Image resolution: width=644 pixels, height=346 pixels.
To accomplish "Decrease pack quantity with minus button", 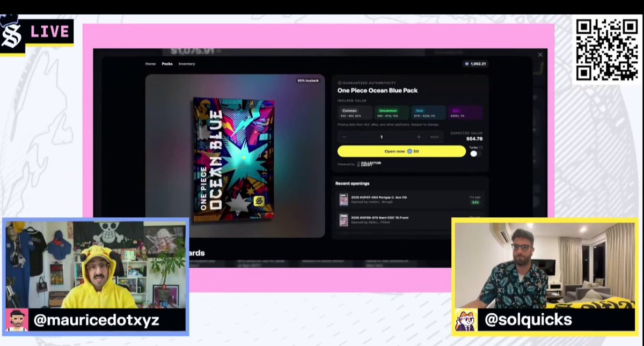I will tap(344, 137).
